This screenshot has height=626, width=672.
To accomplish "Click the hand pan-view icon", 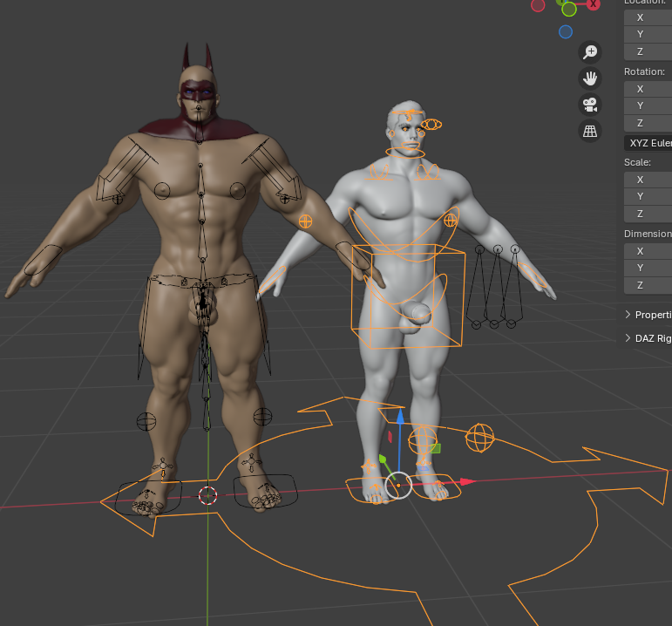I will pyautogui.click(x=590, y=78).
